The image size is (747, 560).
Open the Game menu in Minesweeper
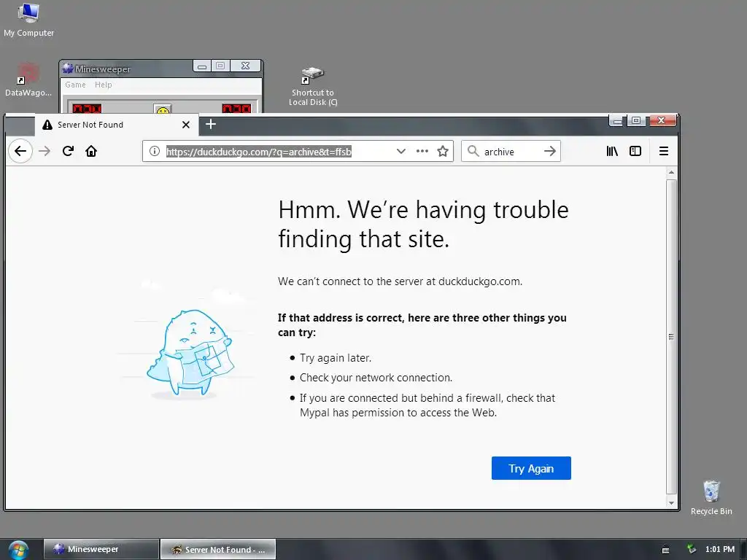(x=75, y=85)
